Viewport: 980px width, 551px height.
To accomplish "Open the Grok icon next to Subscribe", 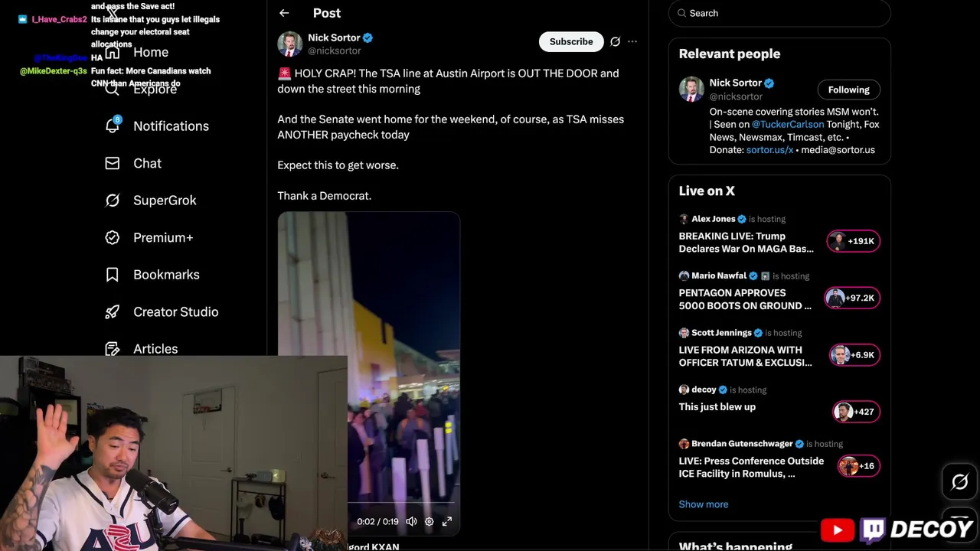I will pyautogui.click(x=615, y=42).
